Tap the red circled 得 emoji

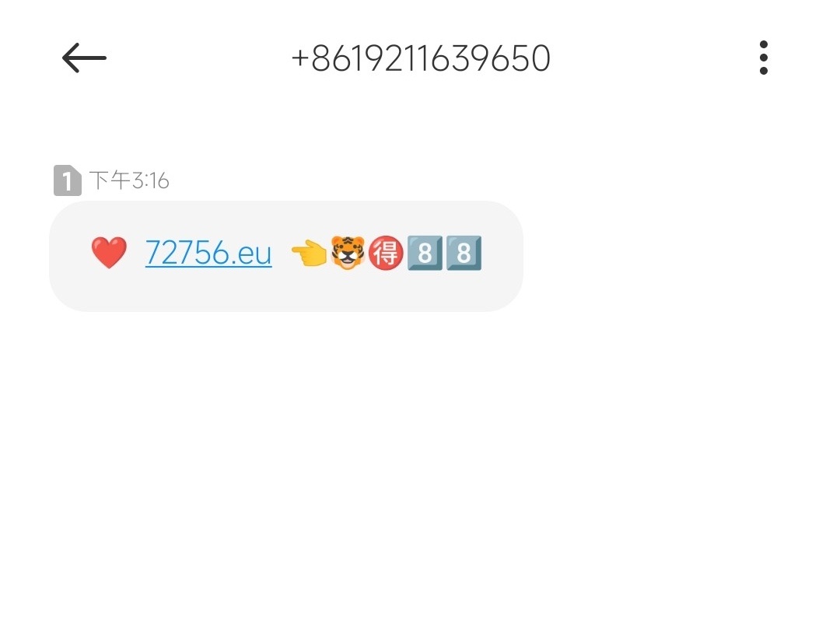coord(386,253)
